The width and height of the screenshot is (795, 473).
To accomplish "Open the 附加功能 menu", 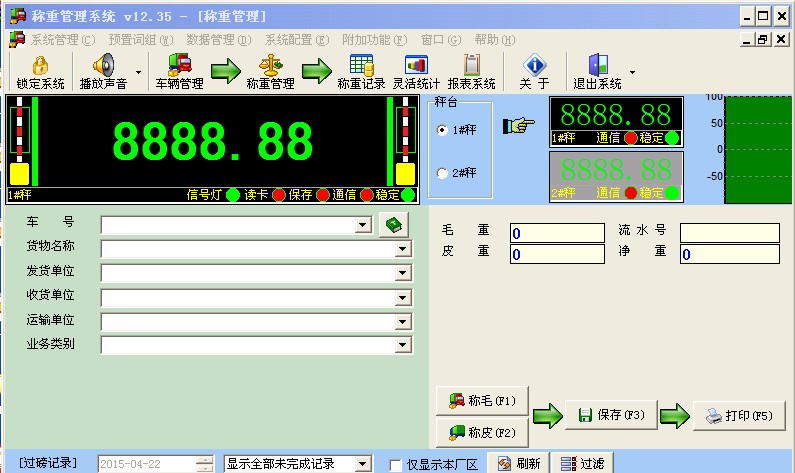I will pyautogui.click(x=374, y=40).
